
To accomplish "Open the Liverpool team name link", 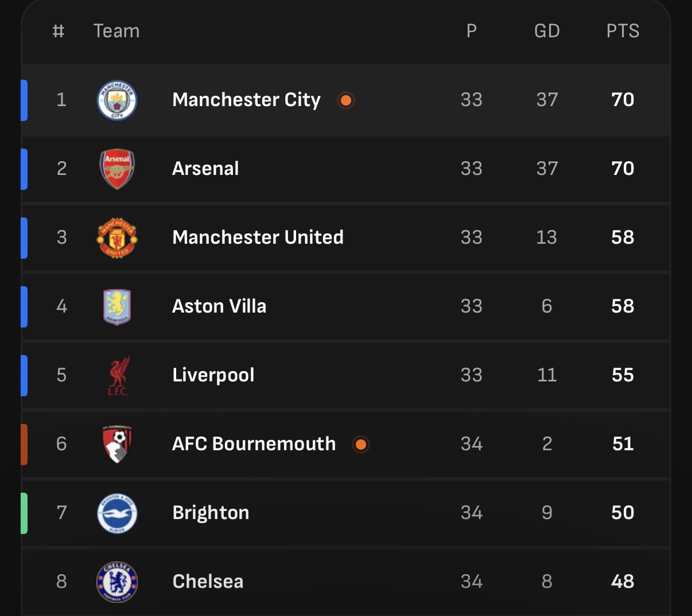I will pos(213,375).
